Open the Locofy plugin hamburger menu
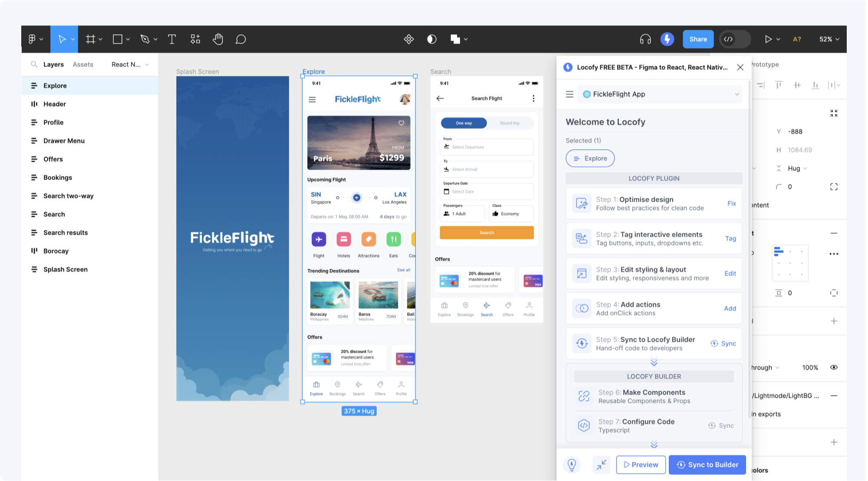 coord(569,94)
